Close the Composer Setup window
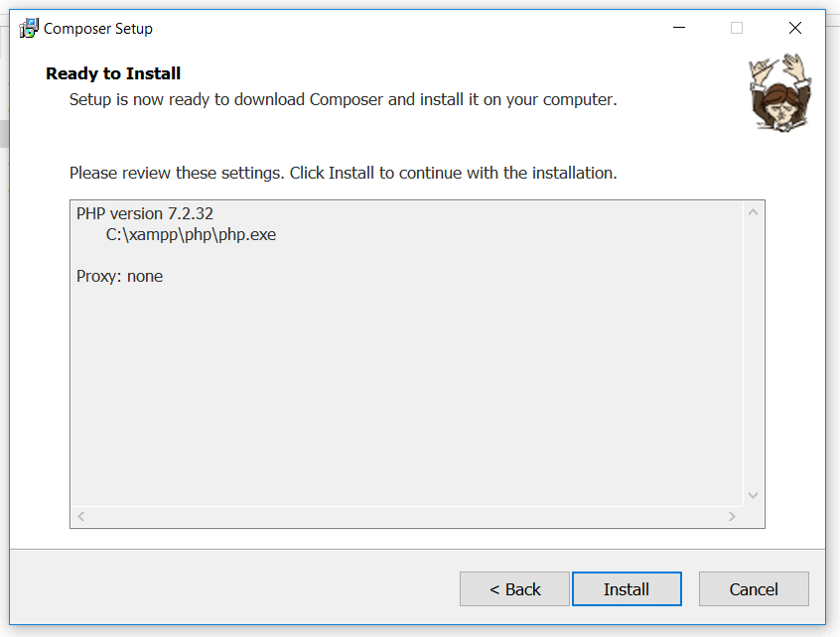The image size is (840, 637). coord(795,28)
